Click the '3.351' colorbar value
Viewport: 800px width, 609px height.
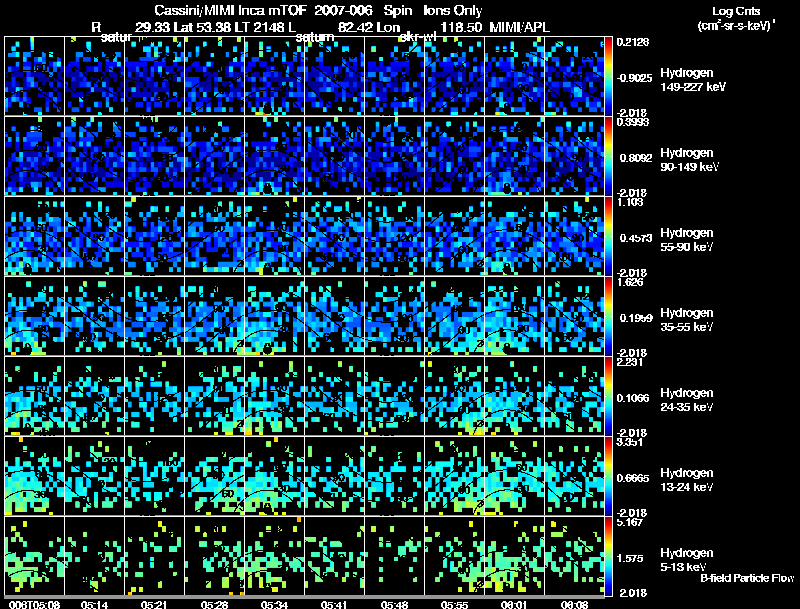(x=630, y=442)
